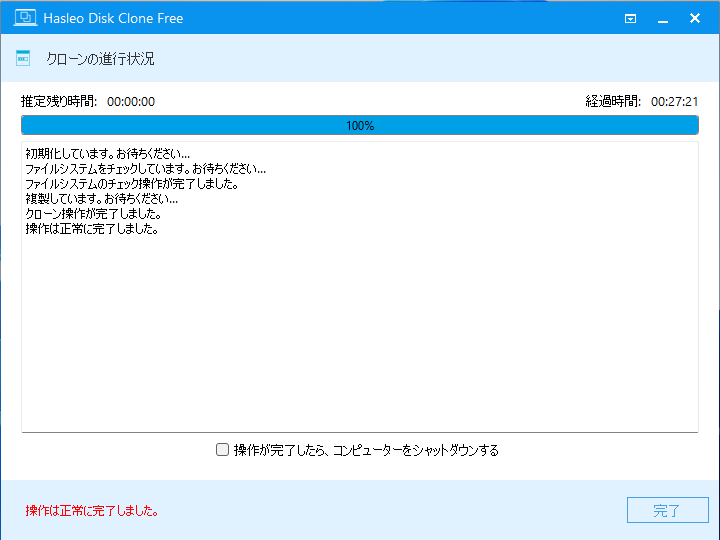The height and width of the screenshot is (540, 720).
Task: Close the Hasleo Disk Clone window
Action: [x=695, y=18]
